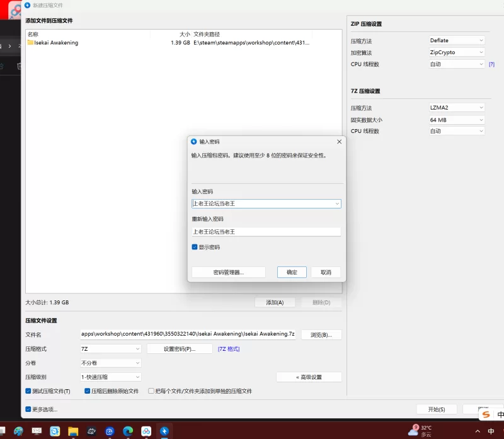The width and height of the screenshot is (504, 439).
Task: Click the active Bandizip taskbar icon
Action: click(x=164, y=431)
